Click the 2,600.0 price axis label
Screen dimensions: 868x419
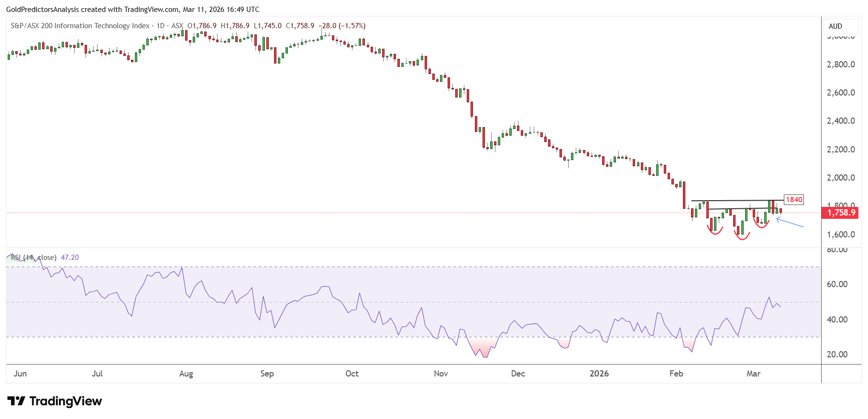point(841,93)
